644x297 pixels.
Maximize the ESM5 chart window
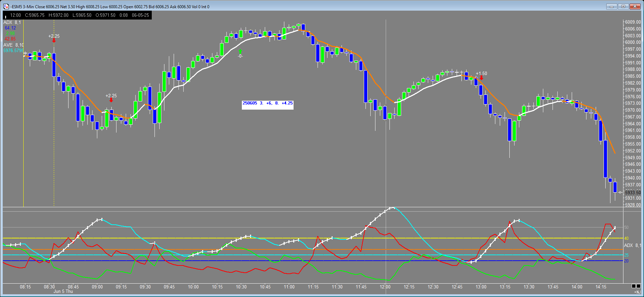[623, 7]
